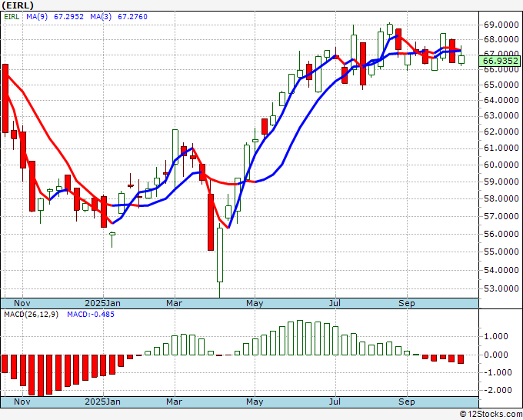The height and width of the screenshot is (420, 523).
Task: Select the 60.0000 price axis label
Action: [x=501, y=165]
